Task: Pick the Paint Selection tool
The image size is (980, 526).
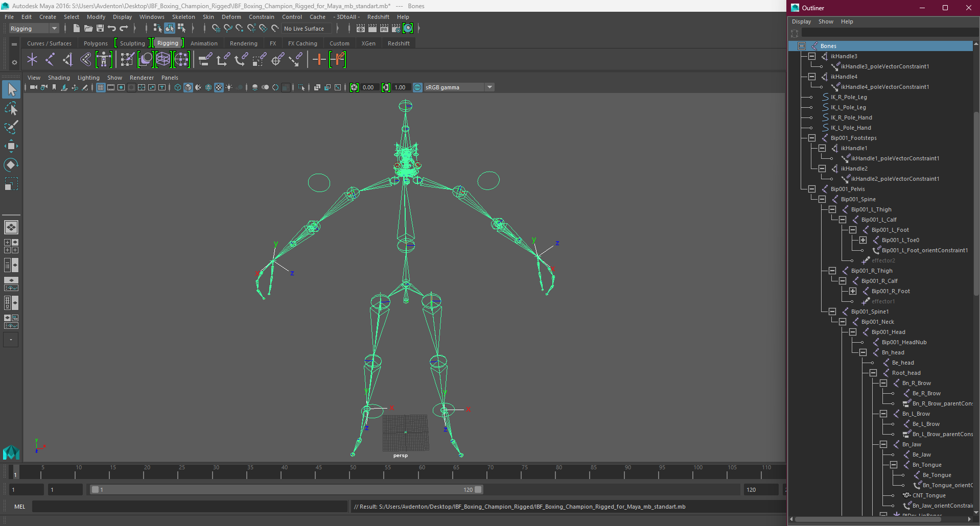Action: [x=11, y=127]
